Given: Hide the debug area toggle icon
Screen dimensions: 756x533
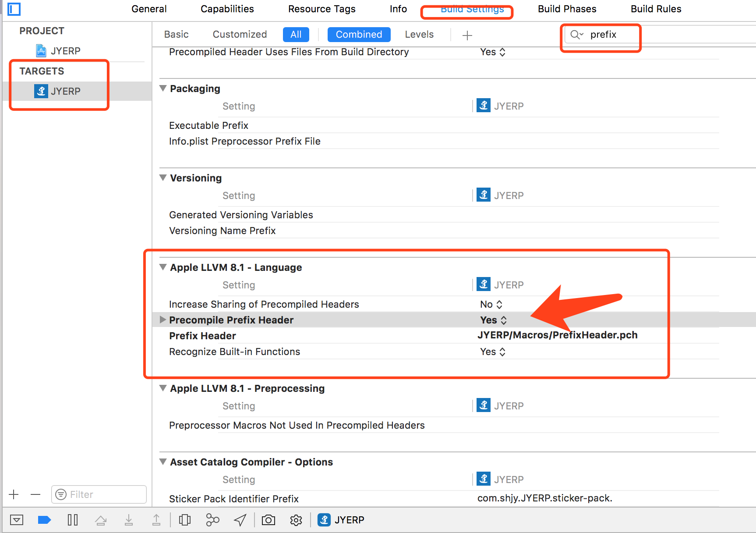Looking at the screenshot, I should pos(17,520).
